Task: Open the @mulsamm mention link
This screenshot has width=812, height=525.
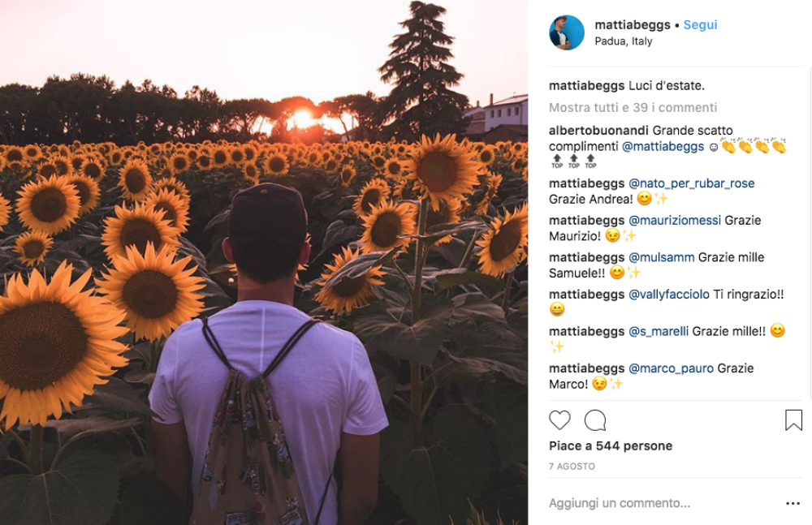Action: (x=662, y=257)
